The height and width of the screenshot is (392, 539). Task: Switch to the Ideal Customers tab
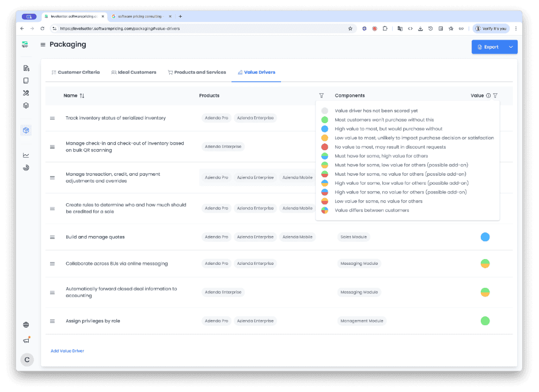pyautogui.click(x=134, y=72)
